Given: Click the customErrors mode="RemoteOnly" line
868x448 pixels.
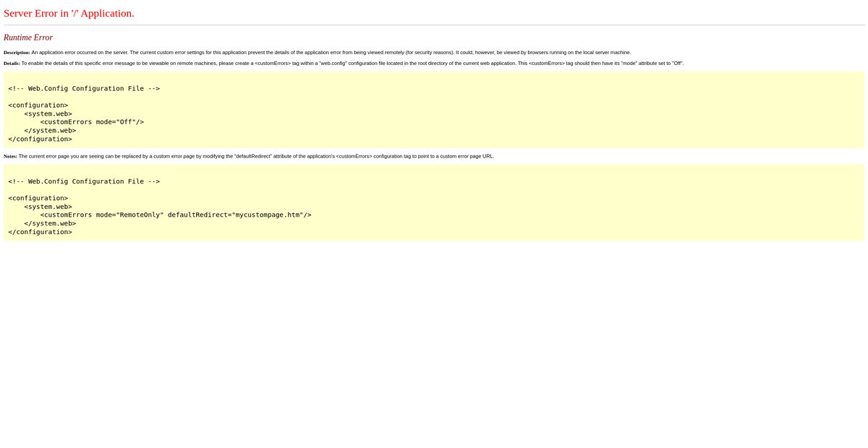Looking at the screenshot, I should pyautogui.click(x=176, y=215).
